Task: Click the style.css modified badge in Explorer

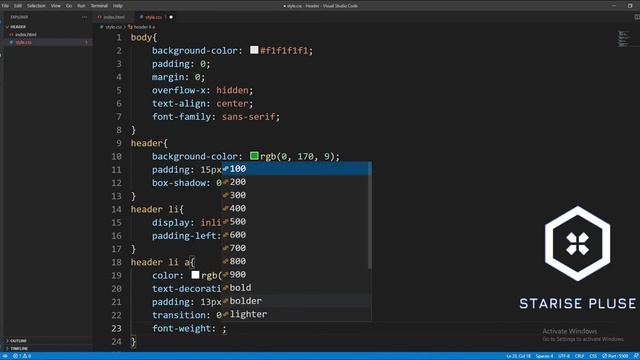Action: pos(87,42)
